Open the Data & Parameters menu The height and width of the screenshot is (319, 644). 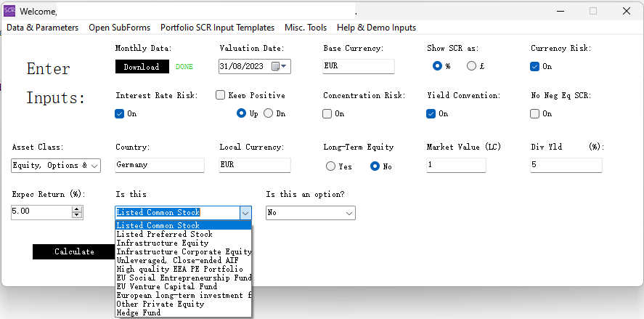coord(42,28)
